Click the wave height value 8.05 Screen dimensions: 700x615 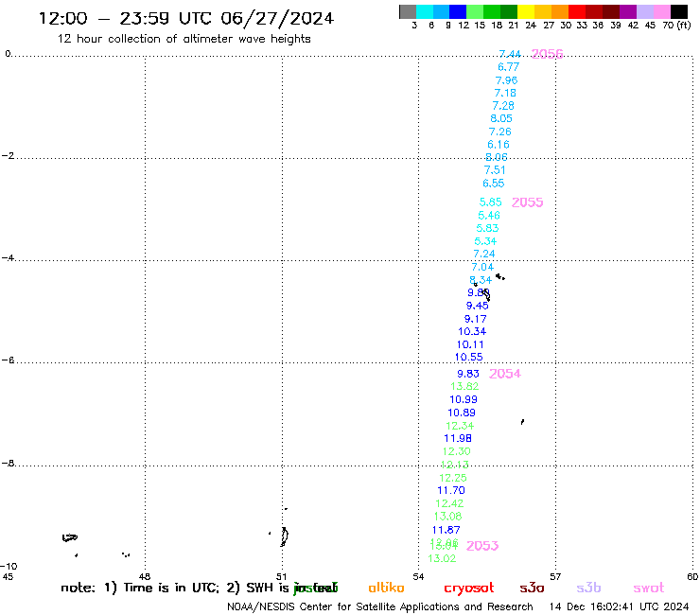[501, 118]
